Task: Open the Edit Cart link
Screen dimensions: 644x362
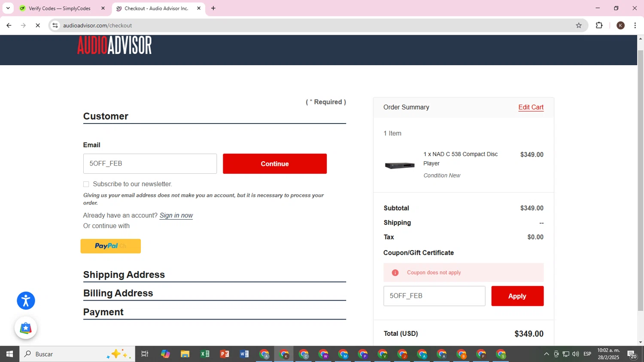Action: point(531,107)
